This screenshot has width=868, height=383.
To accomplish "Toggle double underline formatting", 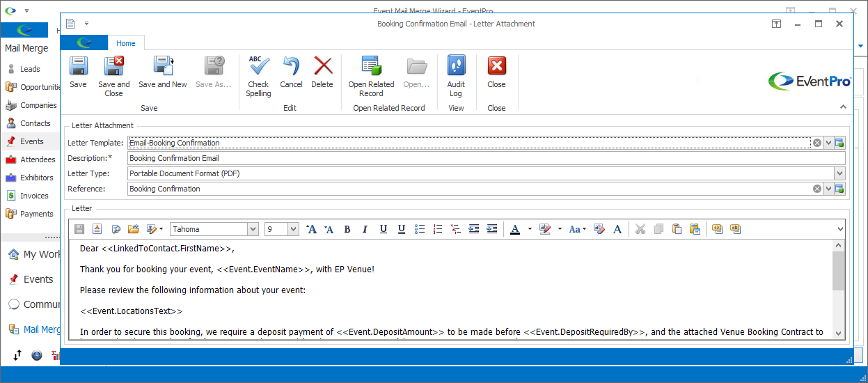I will pyautogui.click(x=402, y=229).
